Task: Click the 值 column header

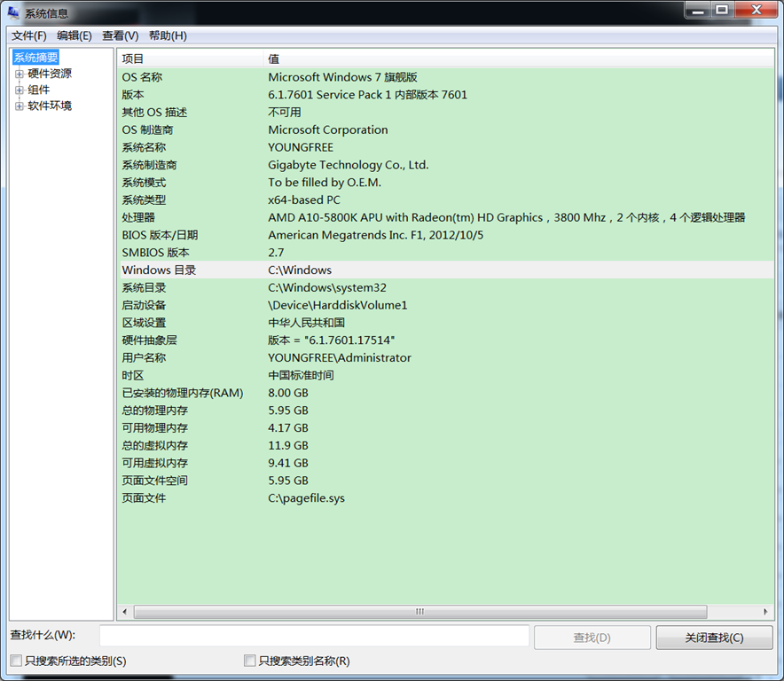Action: coord(519,59)
